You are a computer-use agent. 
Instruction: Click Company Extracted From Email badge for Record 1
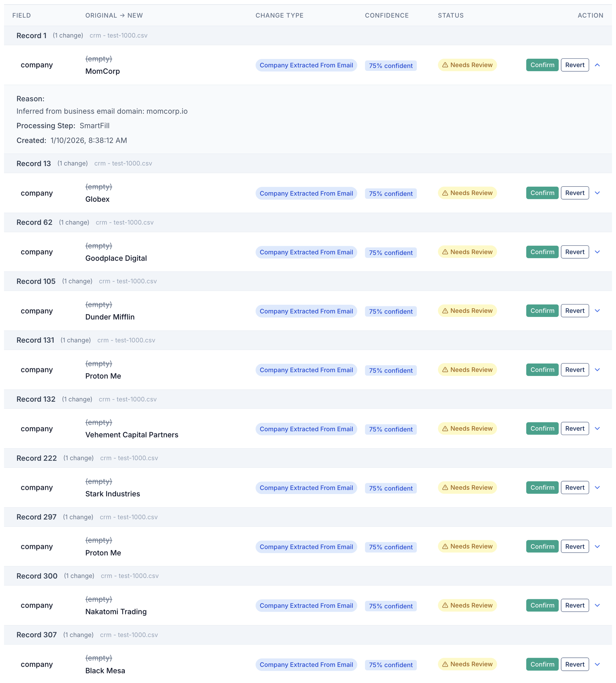(306, 65)
